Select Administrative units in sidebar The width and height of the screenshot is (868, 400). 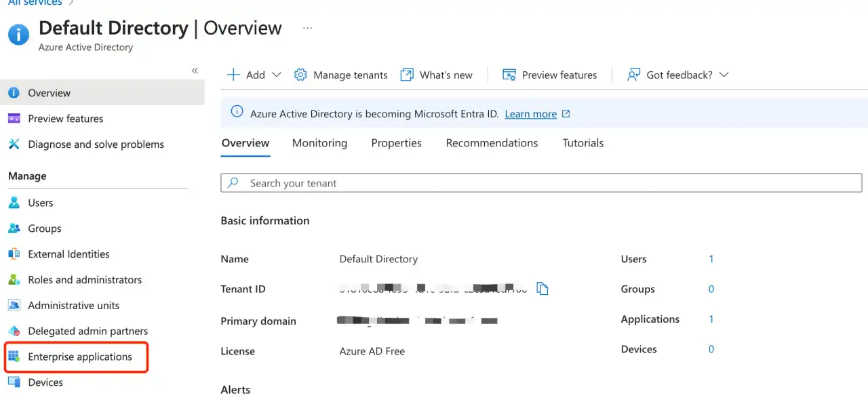pos(73,305)
